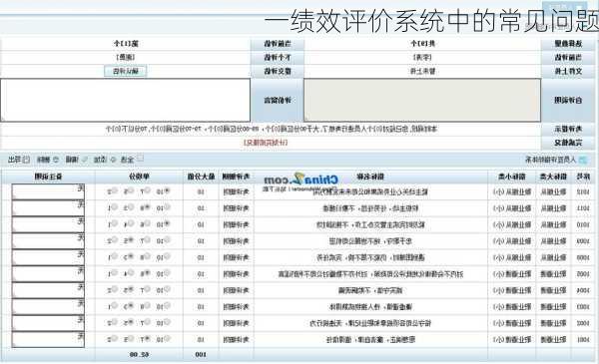This screenshot has height=364, width=599.
Task: Open the red [计划完成情况] link
Action: [x=266, y=143]
